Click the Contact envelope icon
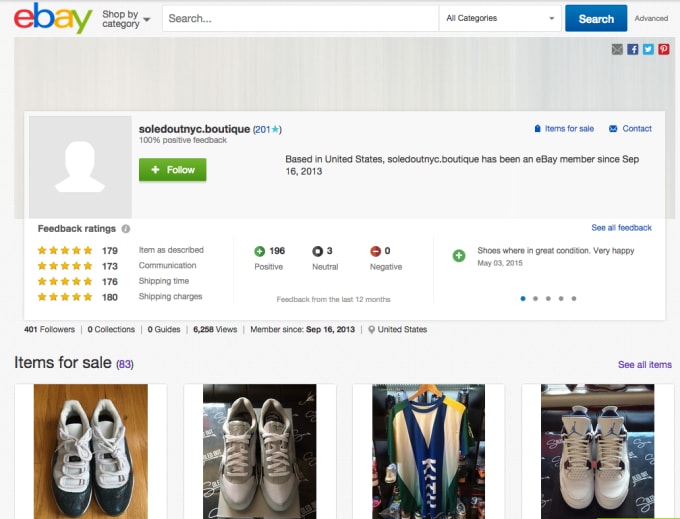The image size is (680, 519). coord(613,129)
